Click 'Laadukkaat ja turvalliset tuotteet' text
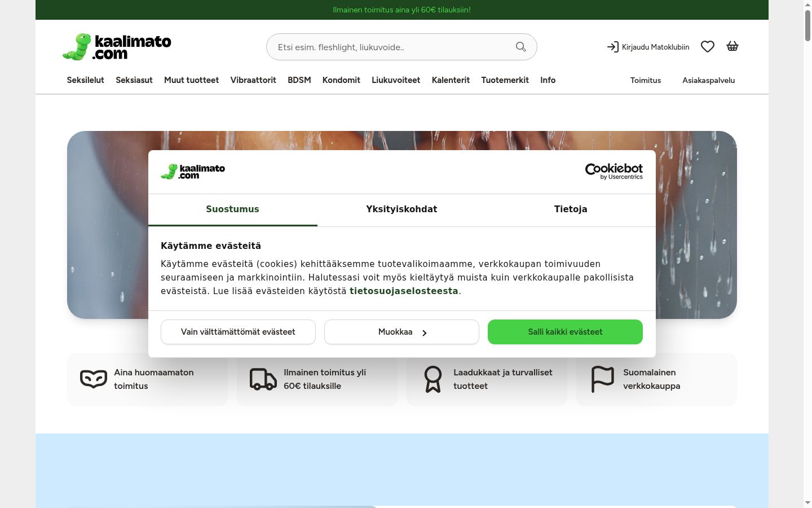This screenshot has width=812, height=508. [x=503, y=379]
